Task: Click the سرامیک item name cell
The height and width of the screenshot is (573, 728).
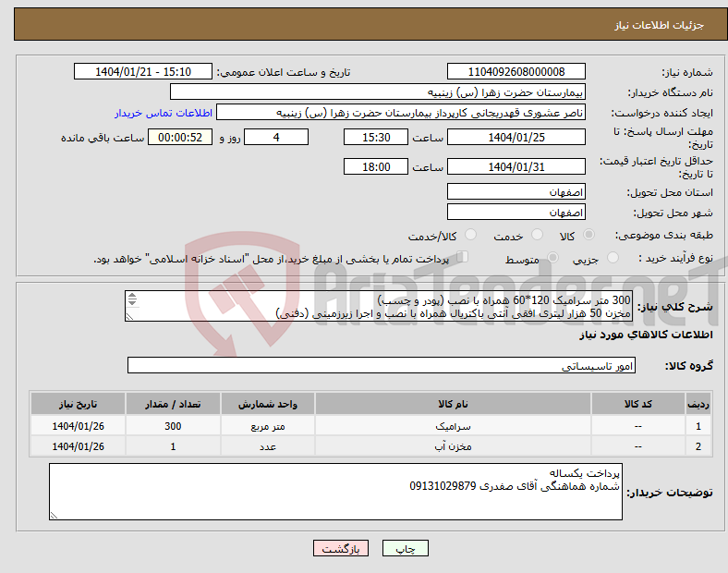Action: tap(453, 426)
